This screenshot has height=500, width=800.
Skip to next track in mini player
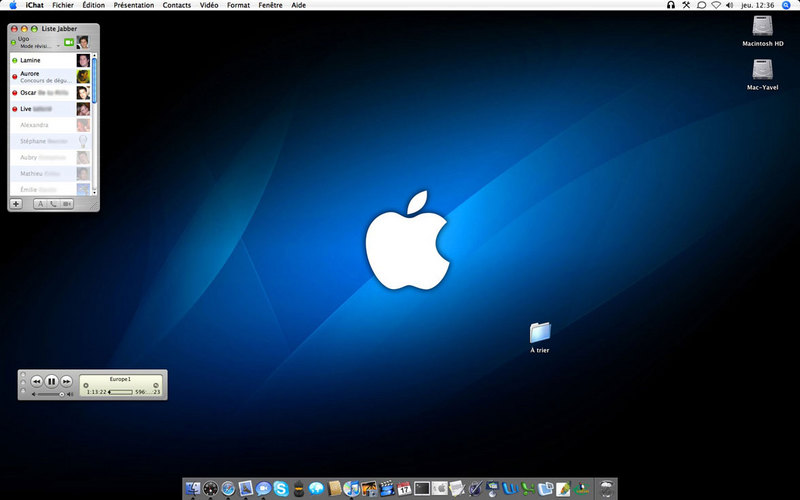click(66, 381)
